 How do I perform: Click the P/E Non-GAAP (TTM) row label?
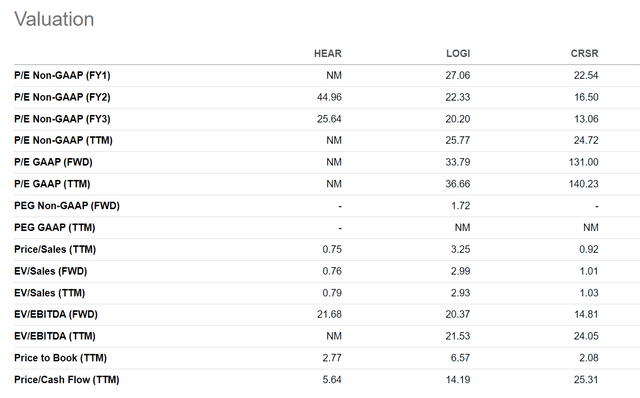pos(63,140)
